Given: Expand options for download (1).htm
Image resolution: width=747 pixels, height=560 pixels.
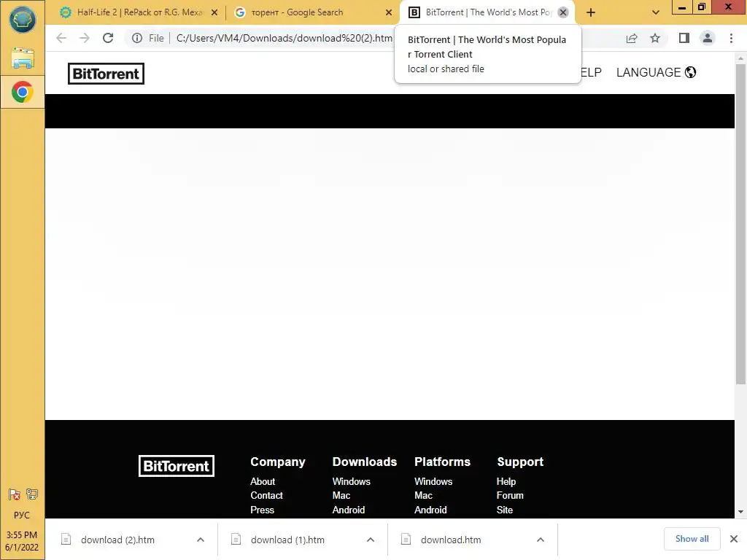Looking at the screenshot, I should pos(371,540).
